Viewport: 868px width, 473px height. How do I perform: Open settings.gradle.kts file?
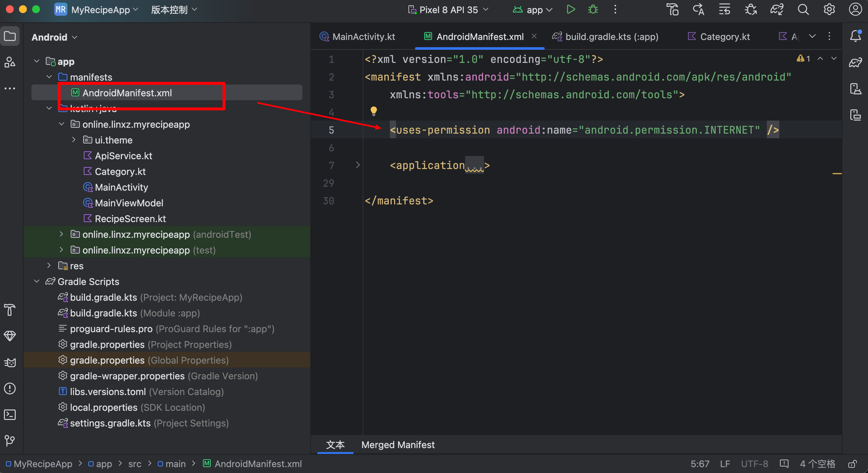[143, 423]
